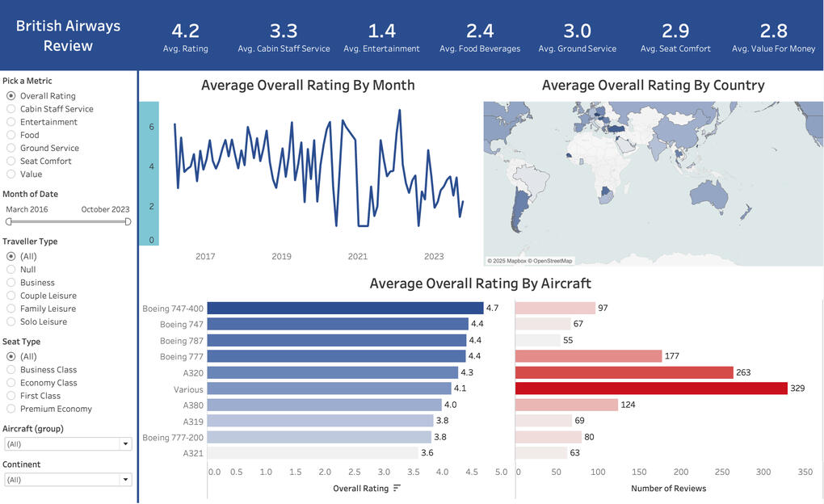Click the sort icon beside Overall Rating axis

click(397, 488)
